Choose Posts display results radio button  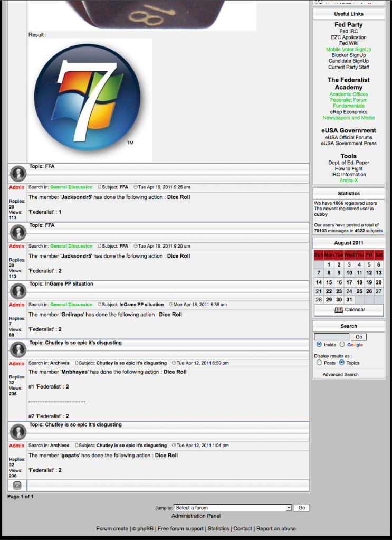point(319,363)
